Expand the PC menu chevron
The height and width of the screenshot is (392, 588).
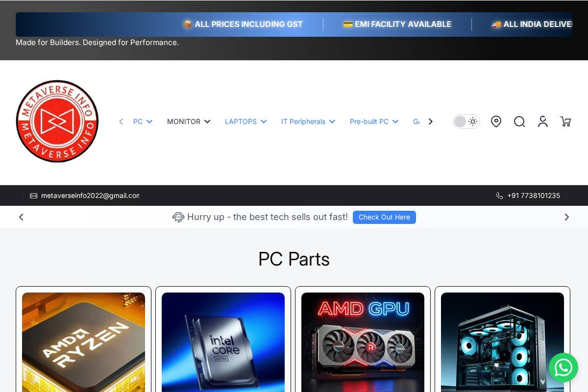point(149,122)
